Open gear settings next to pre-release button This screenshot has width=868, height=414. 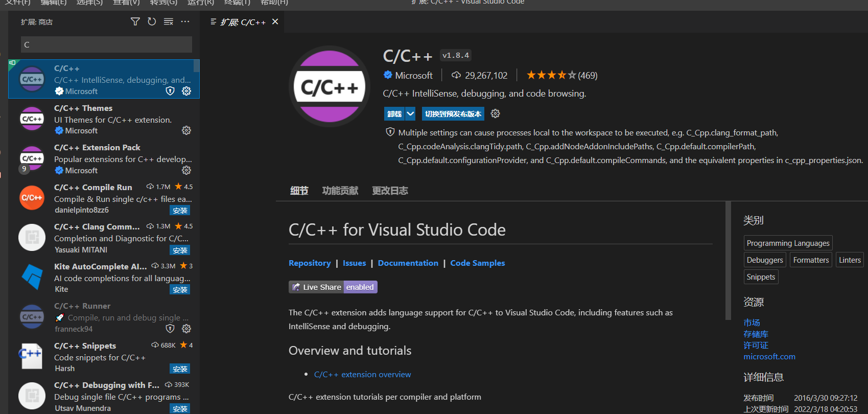(495, 113)
